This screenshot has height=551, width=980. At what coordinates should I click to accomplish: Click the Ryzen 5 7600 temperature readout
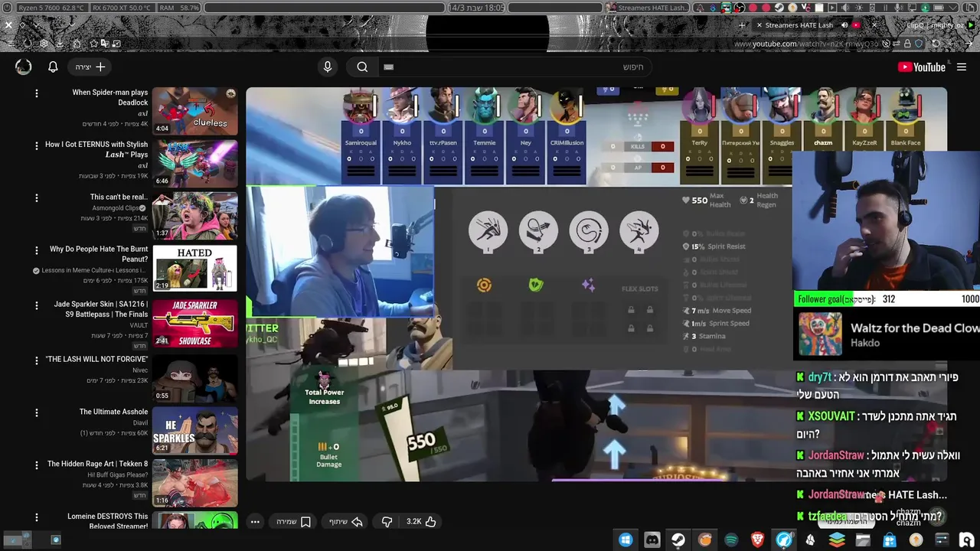click(x=52, y=7)
